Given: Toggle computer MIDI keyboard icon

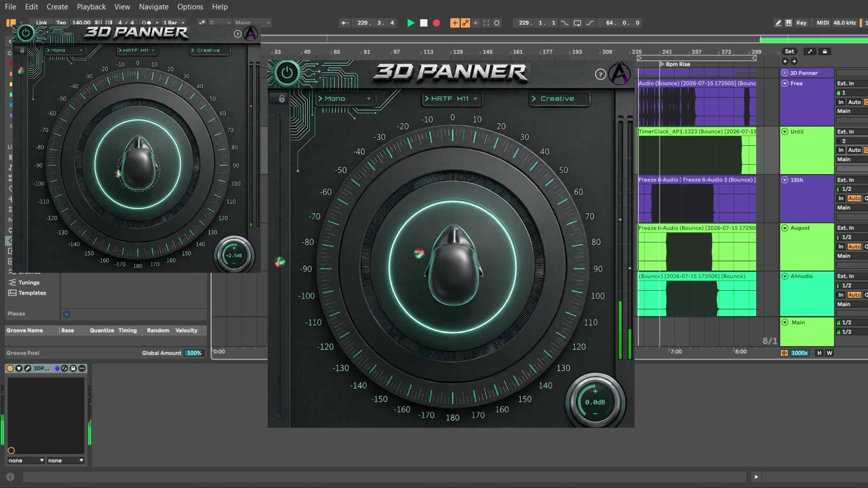Looking at the screenshot, I should click(788, 23).
